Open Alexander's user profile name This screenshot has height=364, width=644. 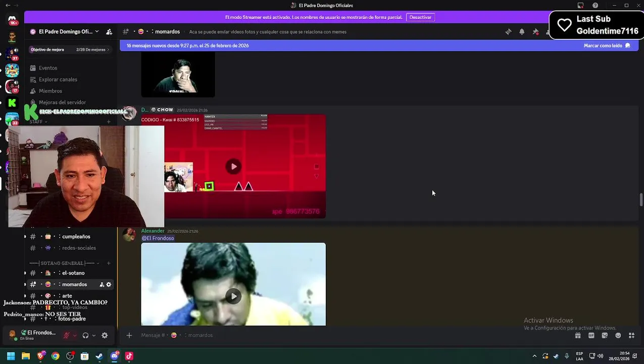(x=153, y=231)
